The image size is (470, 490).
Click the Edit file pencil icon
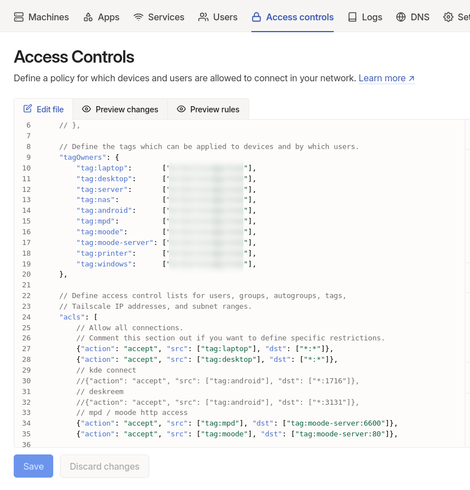(x=28, y=109)
